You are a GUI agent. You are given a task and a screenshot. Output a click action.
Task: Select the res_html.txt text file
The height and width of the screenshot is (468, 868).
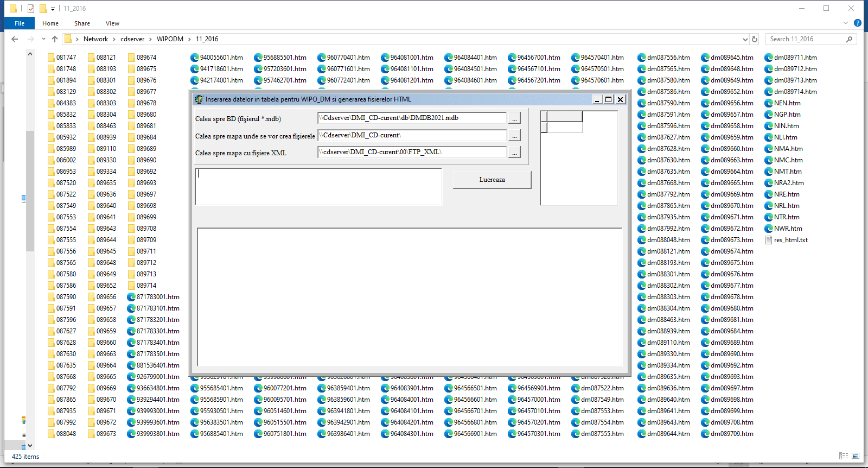coord(786,240)
